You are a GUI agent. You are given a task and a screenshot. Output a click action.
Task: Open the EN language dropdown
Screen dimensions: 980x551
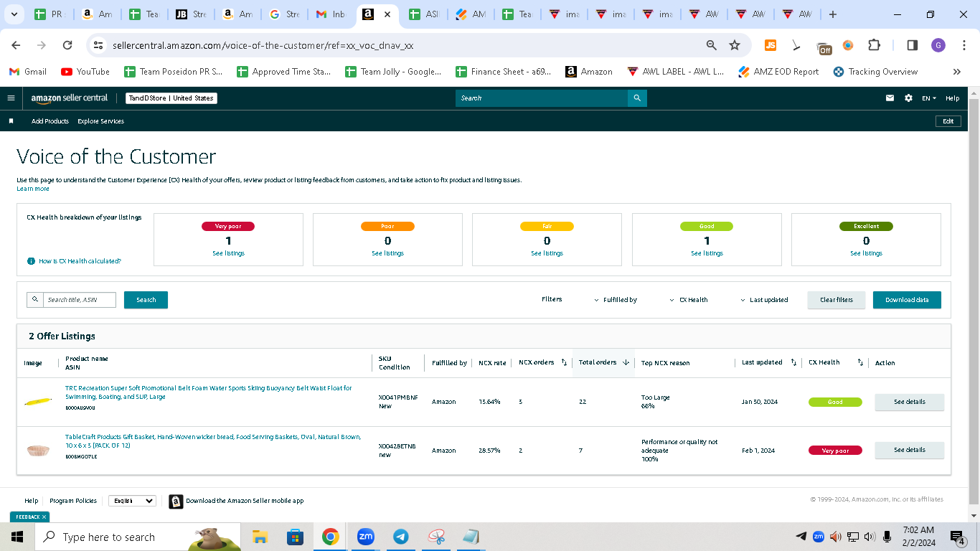tap(929, 98)
